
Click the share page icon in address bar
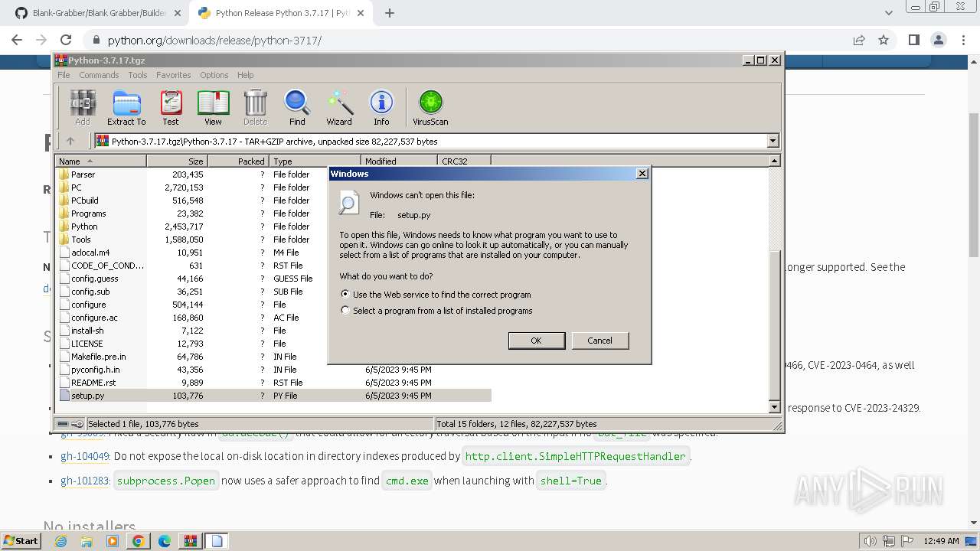[x=859, y=40]
